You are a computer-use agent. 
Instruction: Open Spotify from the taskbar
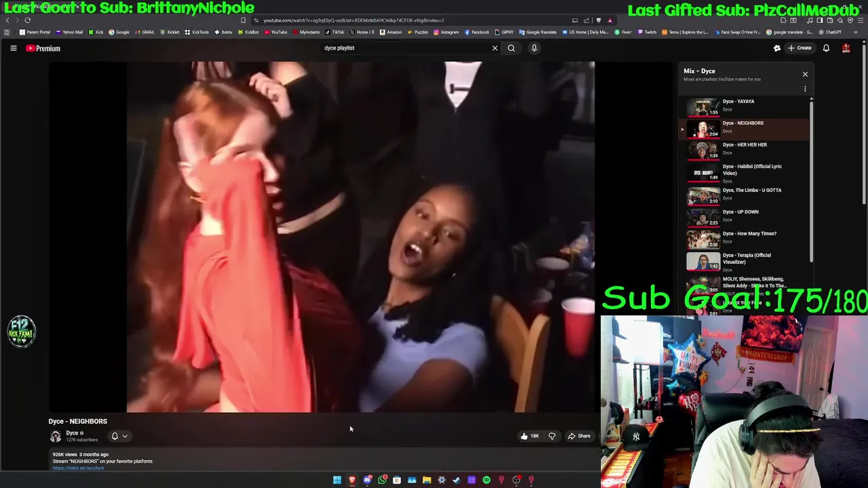[x=486, y=480]
